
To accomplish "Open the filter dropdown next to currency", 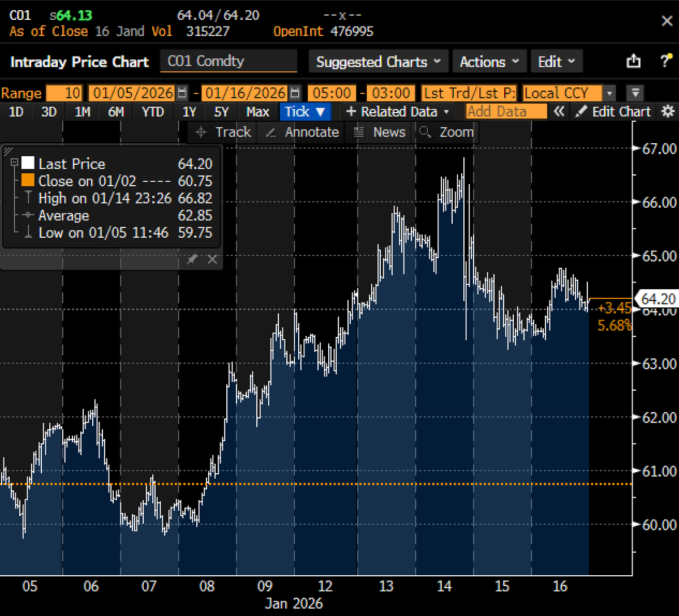I will click(x=635, y=93).
